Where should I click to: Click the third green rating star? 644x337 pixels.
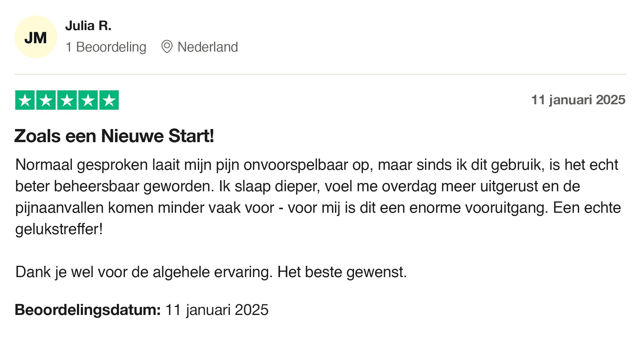click(x=67, y=100)
